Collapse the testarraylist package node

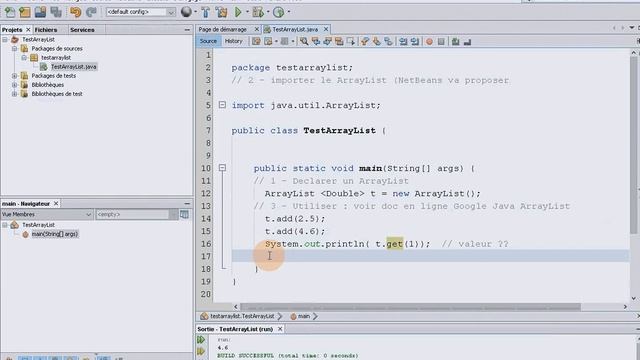pos(24,58)
